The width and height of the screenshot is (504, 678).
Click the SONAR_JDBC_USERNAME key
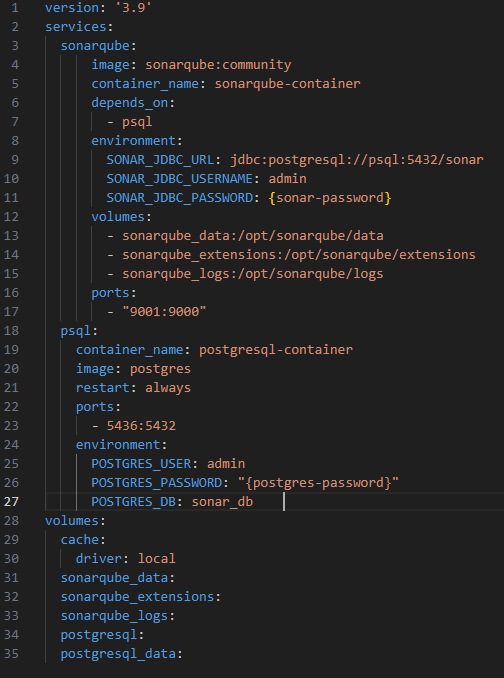(179, 179)
